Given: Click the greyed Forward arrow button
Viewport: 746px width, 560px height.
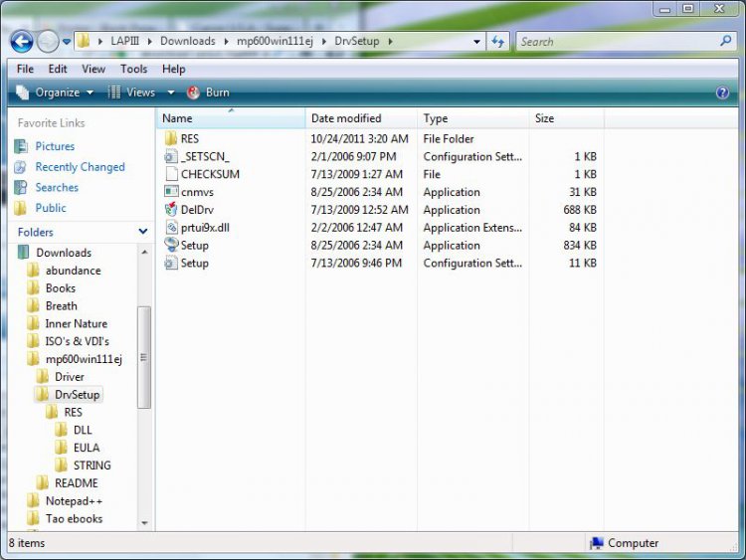Looking at the screenshot, I should 48,42.
